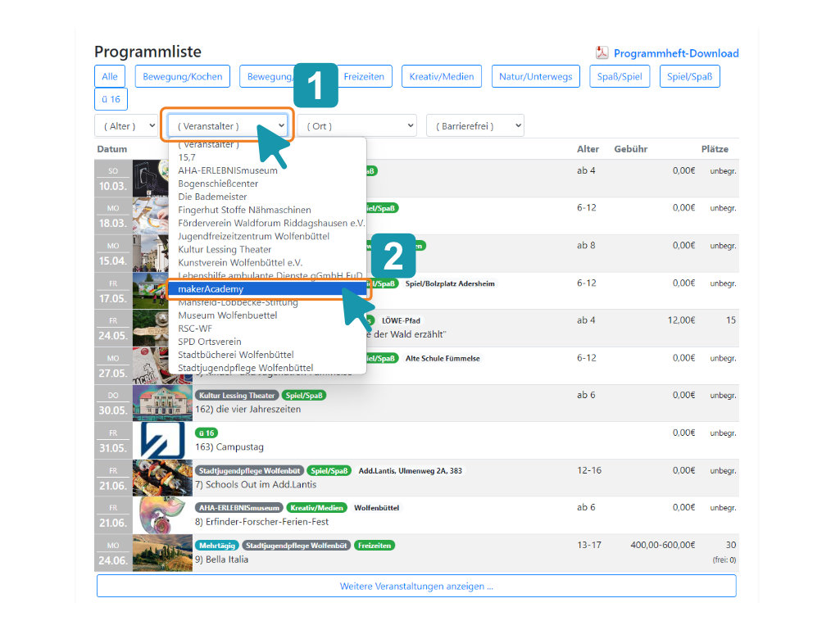Screen dimensions: 840x630
Task: Click the Bella Italia landscape thumbnail
Action: click(x=162, y=553)
